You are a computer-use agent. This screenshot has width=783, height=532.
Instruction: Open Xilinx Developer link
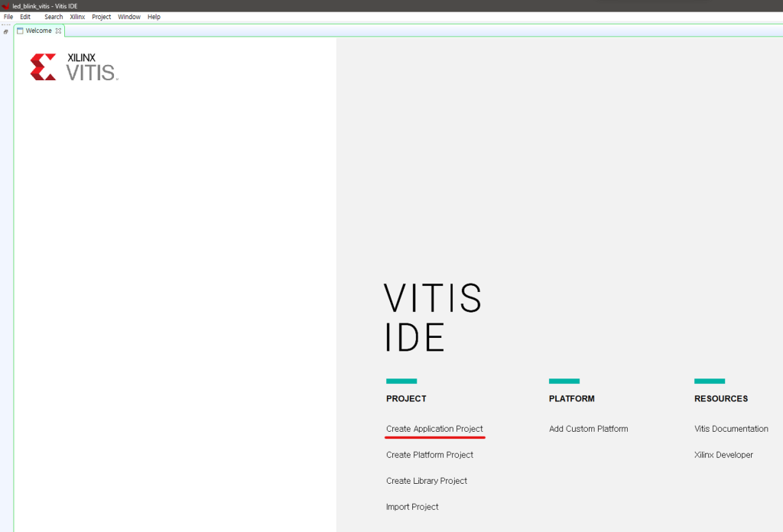click(723, 455)
